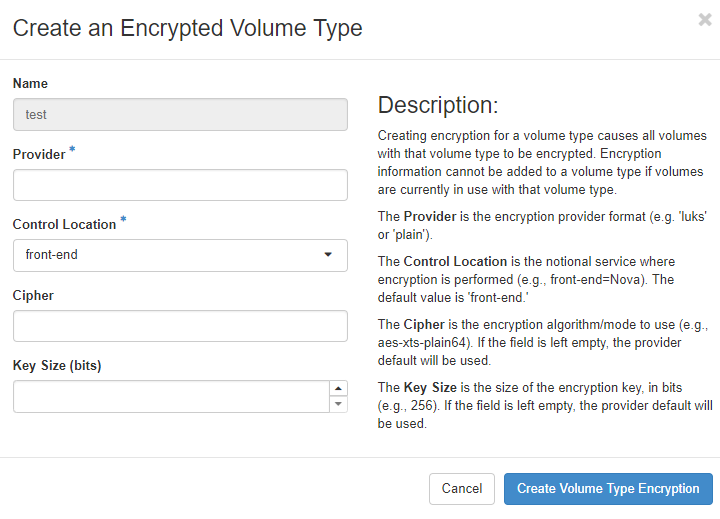720x519 pixels.
Task: Click the 'Description:' heading
Action: [437, 106]
